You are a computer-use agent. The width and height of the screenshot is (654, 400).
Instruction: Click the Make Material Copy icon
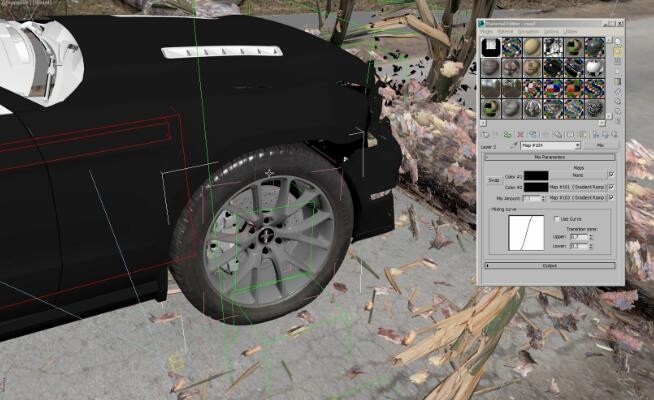pyautogui.click(x=533, y=135)
